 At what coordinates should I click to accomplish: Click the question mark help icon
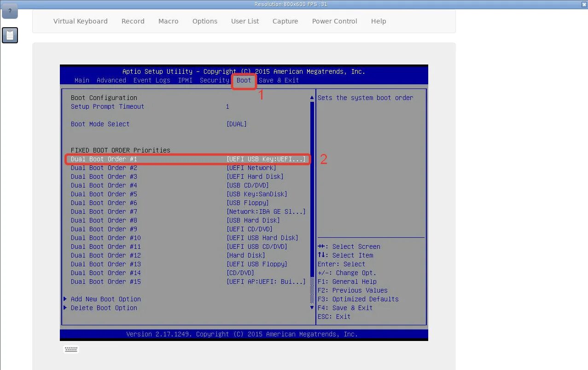(x=10, y=11)
